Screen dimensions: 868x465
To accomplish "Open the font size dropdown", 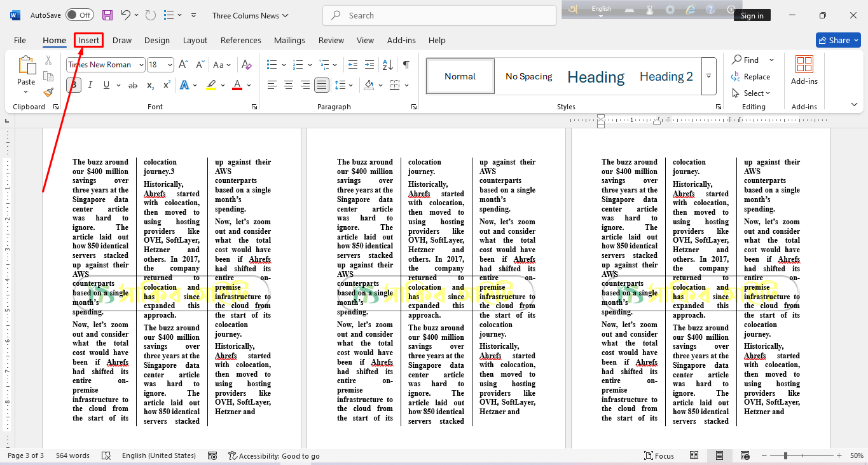I will 170,65.
